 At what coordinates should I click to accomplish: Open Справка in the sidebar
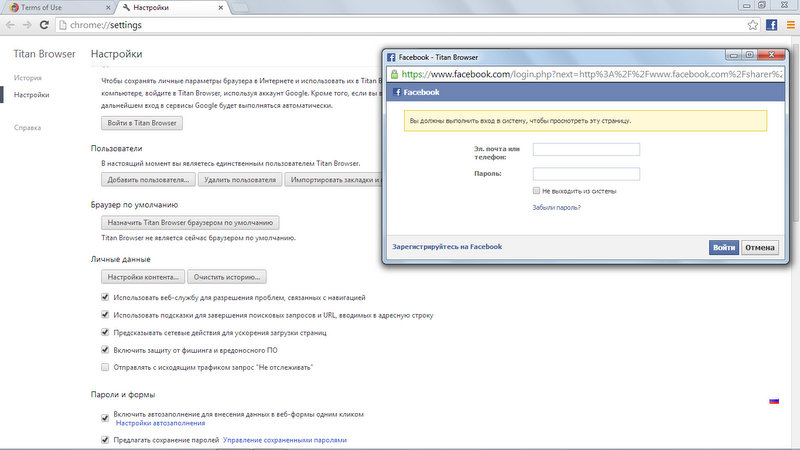(x=28, y=128)
